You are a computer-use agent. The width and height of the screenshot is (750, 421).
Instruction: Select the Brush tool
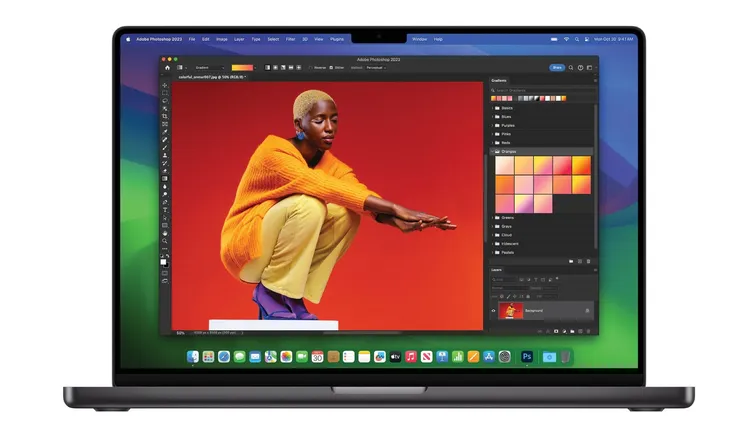[x=165, y=147]
